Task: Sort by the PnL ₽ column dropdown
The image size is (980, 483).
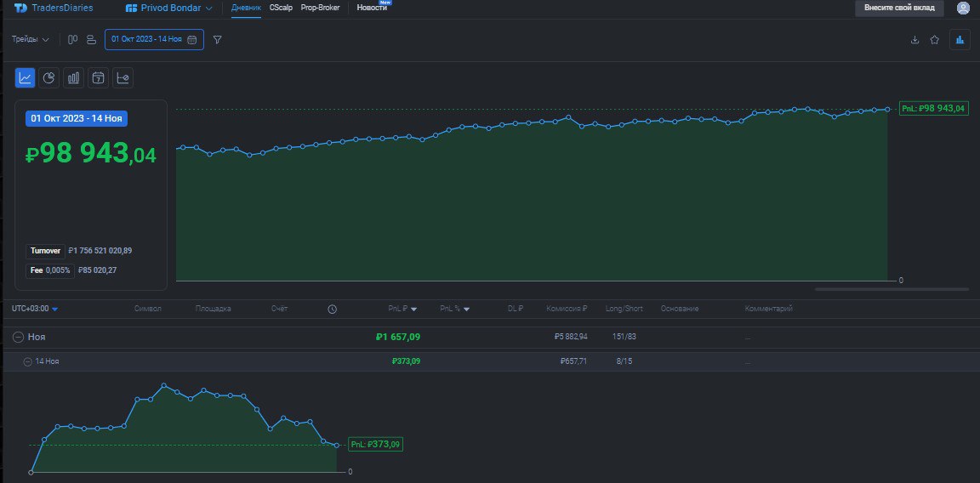Action: pyautogui.click(x=402, y=309)
